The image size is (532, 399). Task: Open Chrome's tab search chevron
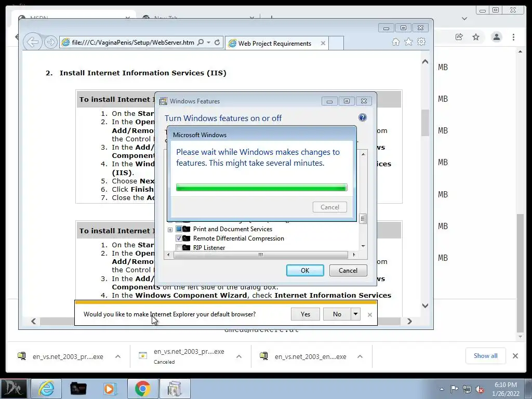(x=464, y=19)
